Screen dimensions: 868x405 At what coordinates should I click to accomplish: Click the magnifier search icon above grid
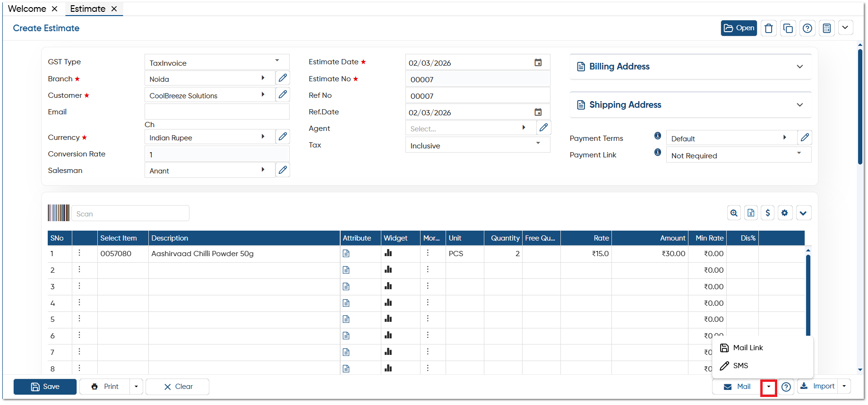[x=734, y=213]
